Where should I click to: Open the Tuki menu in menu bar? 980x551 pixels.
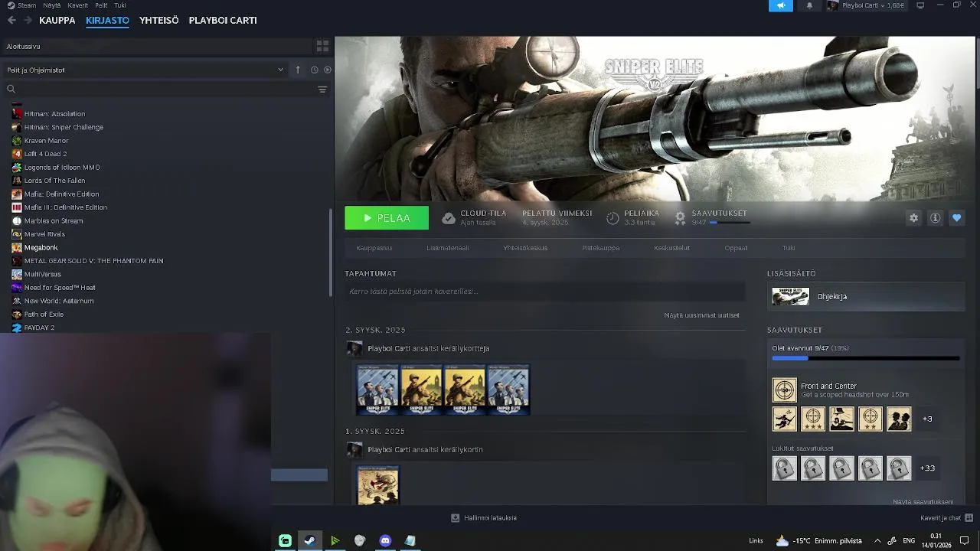[120, 5]
